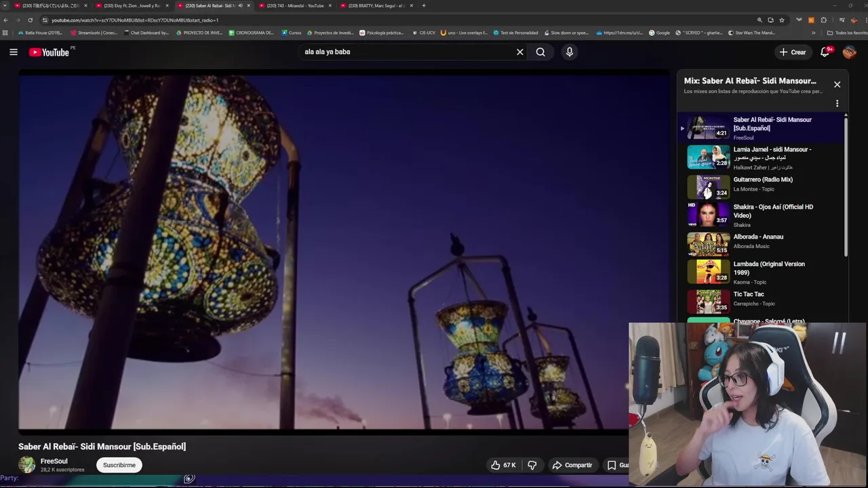This screenshot has height=488, width=868.
Task: Open the page zoom magnifier icon
Action: [759, 20]
